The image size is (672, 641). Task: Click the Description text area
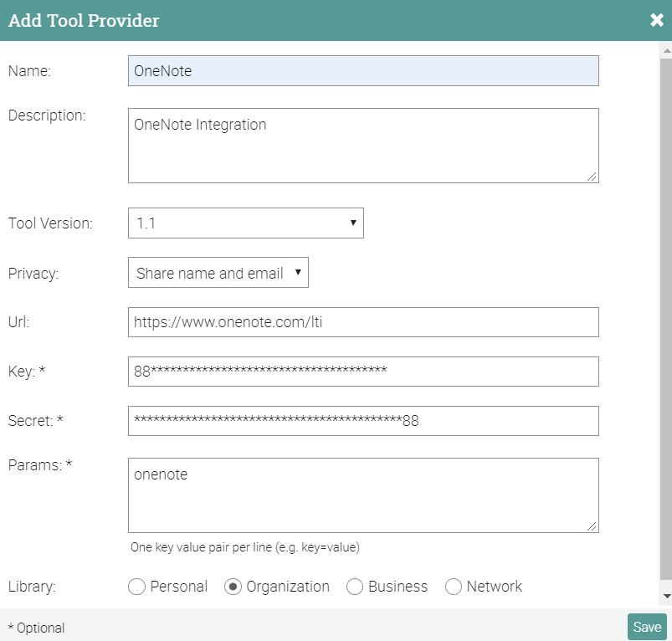click(x=363, y=146)
